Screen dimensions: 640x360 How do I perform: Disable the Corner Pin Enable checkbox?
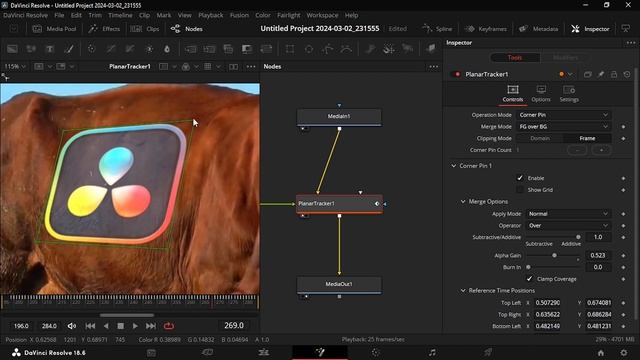[x=520, y=178]
